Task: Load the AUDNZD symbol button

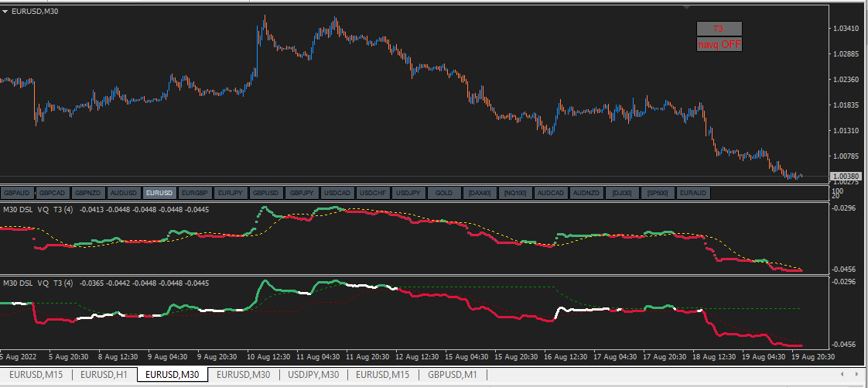Action: click(586, 193)
